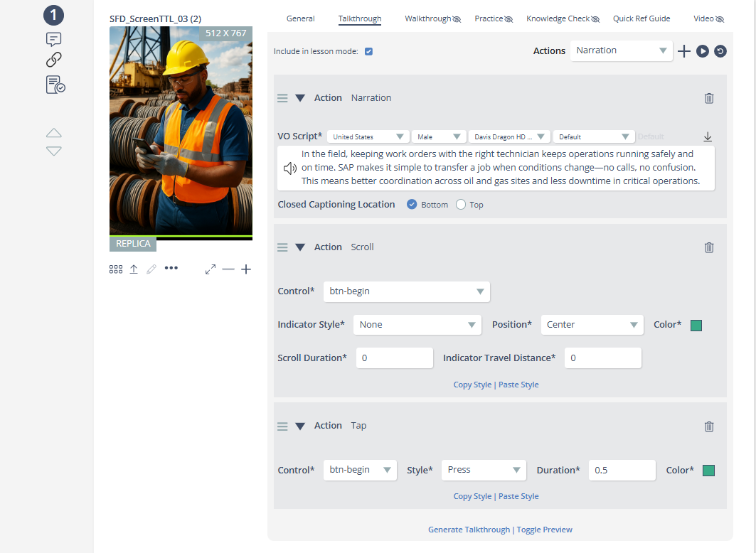Switch to the Walkthrough tab
756x553 pixels.
427,18
